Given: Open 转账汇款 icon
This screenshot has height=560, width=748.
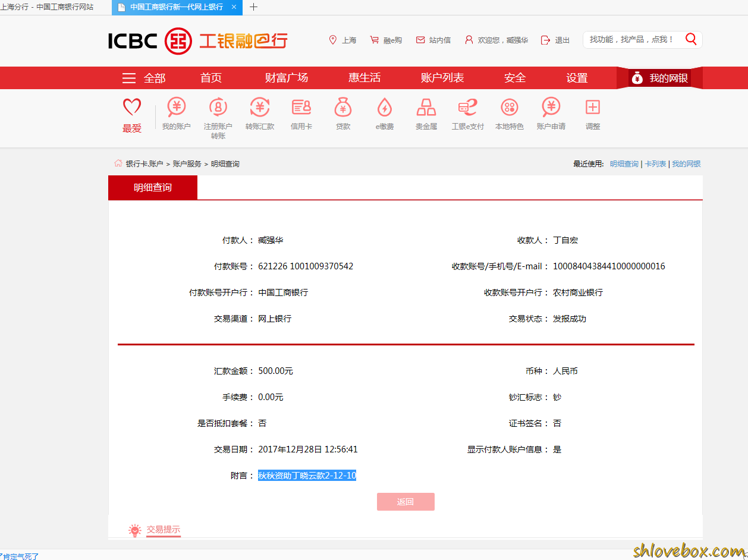Looking at the screenshot, I should tap(260, 107).
